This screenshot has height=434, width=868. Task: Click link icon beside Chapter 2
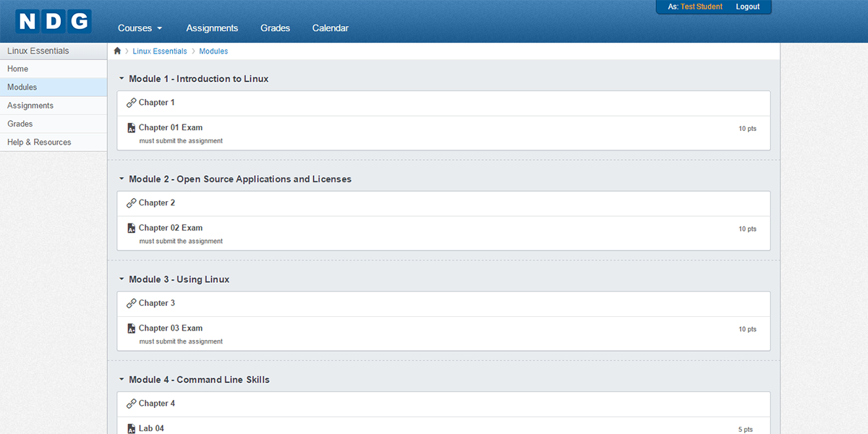(131, 203)
